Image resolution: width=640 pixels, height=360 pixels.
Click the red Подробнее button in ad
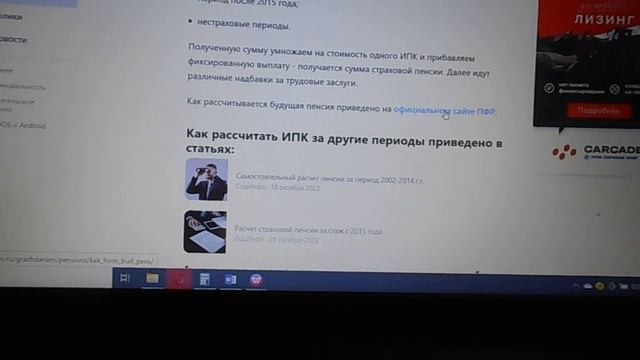[598, 111]
